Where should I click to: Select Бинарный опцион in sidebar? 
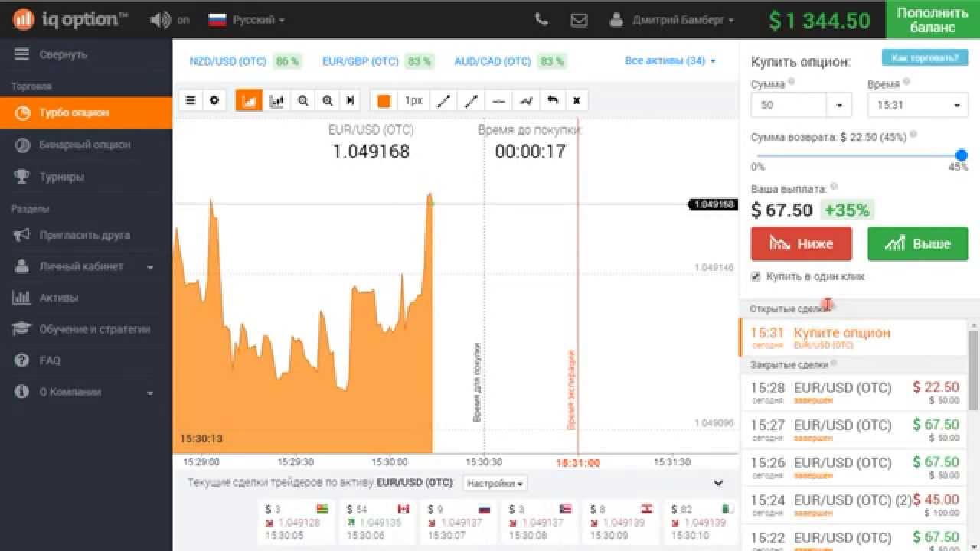click(86, 145)
